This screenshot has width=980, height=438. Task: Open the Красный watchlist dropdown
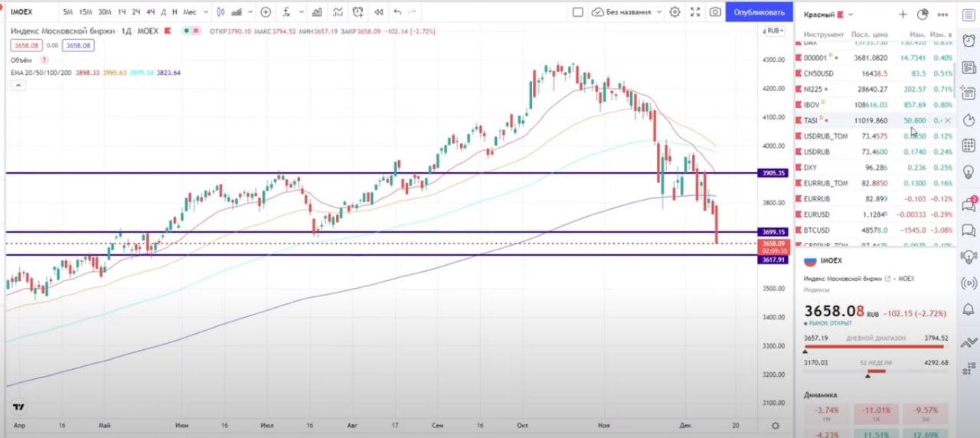[828, 15]
